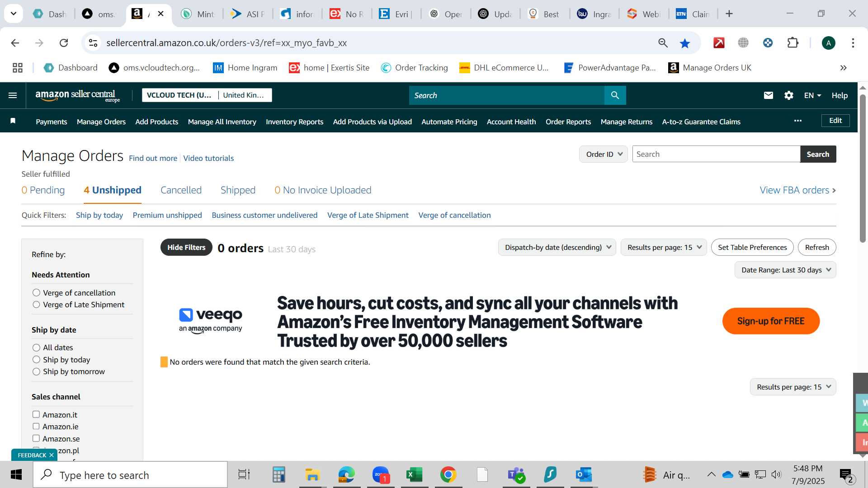Switch to the Shipped orders tab

click(238, 190)
